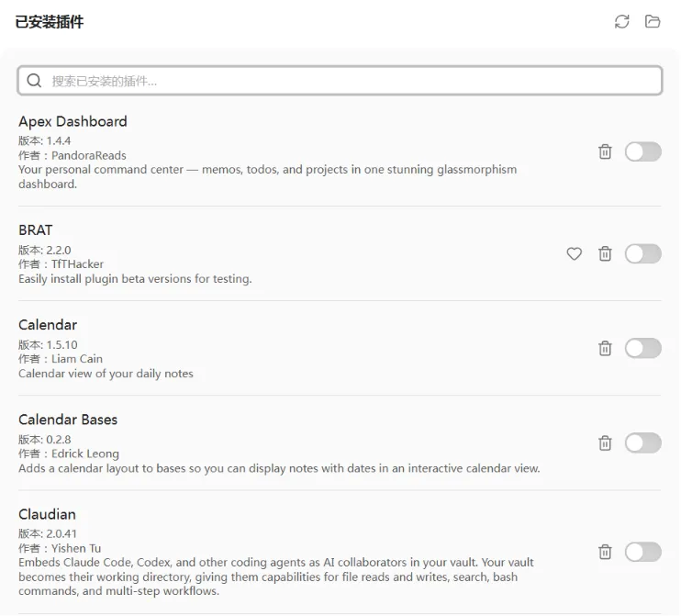Click the author Edrick Leong text

click(69, 454)
